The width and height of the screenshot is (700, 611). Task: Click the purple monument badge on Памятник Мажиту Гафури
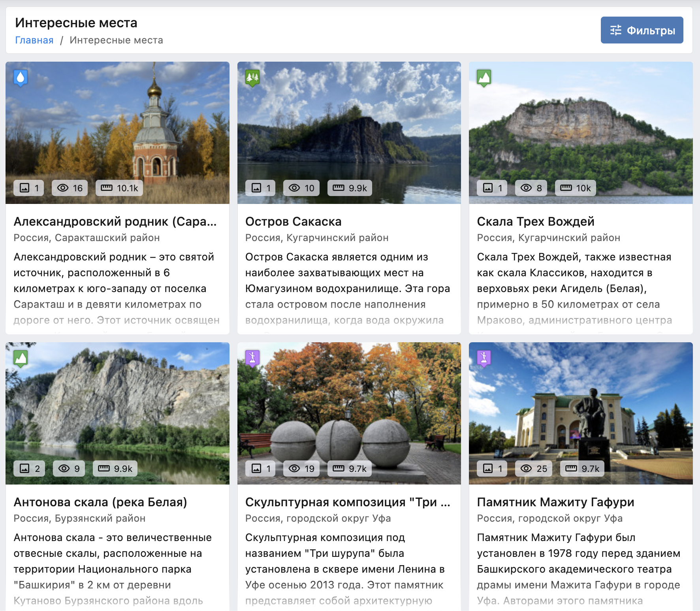pyautogui.click(x=484, y=358)
